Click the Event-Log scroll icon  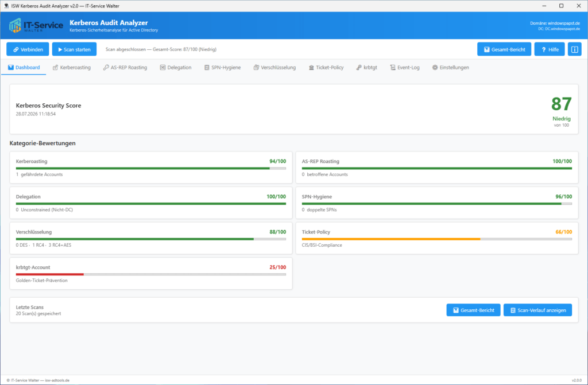click(x=393, y=68)
